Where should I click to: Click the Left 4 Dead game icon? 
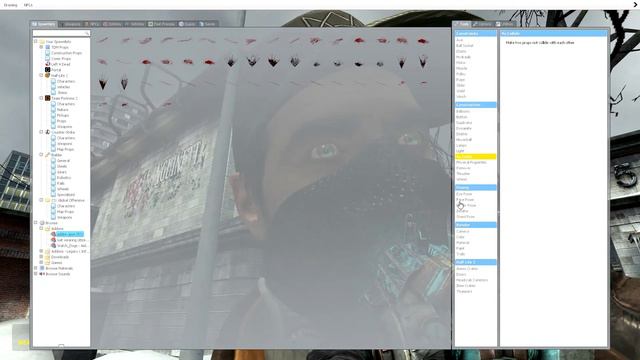[47, 64]
